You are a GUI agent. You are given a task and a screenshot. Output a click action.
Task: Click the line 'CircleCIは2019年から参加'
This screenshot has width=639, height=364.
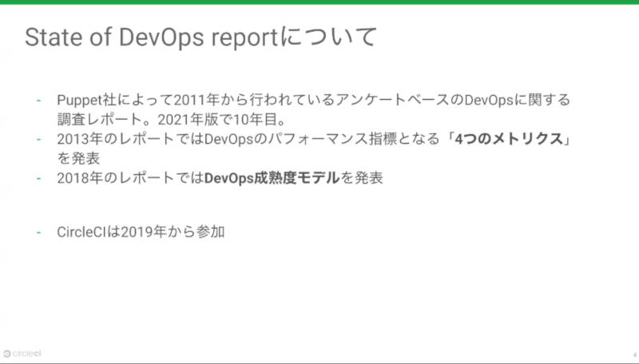coord(141,231)
